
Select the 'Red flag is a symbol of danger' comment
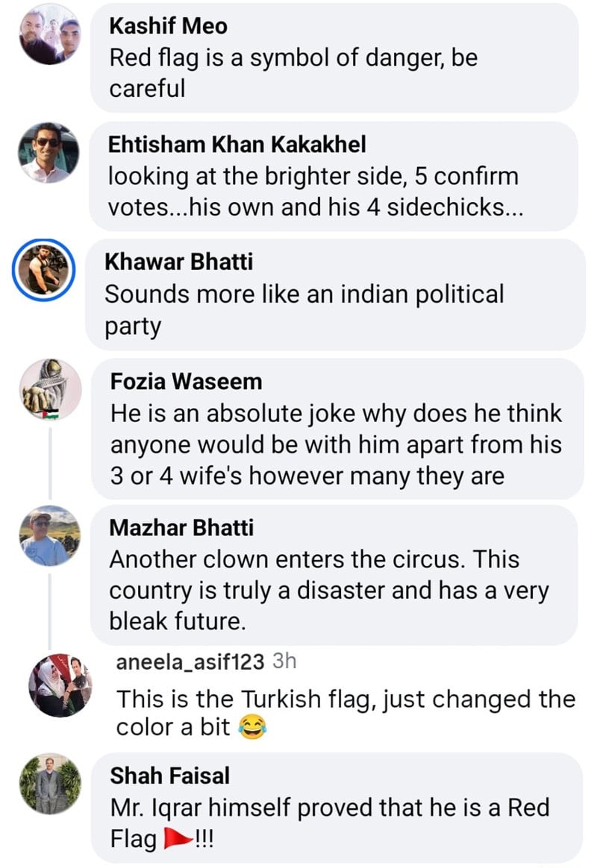coord(293,73)
